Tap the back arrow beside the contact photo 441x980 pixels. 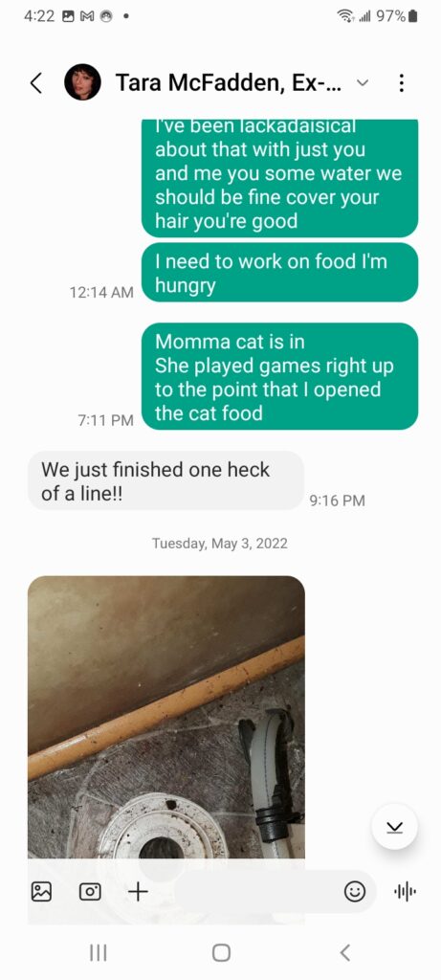click(37, 82)
